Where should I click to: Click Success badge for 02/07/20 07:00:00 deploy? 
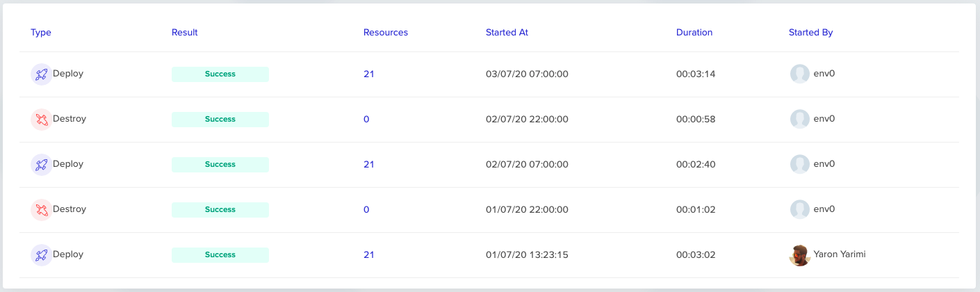tap(220, 165)
